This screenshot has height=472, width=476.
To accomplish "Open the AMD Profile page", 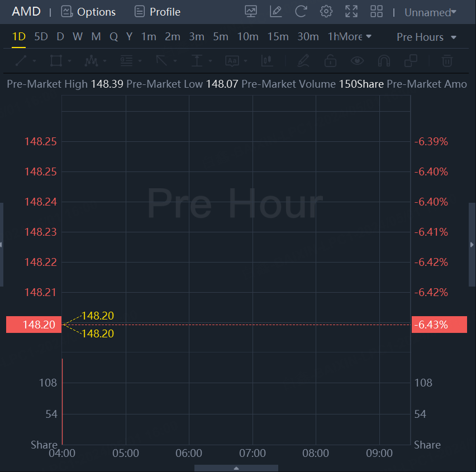I will click(x=158, y=12).
